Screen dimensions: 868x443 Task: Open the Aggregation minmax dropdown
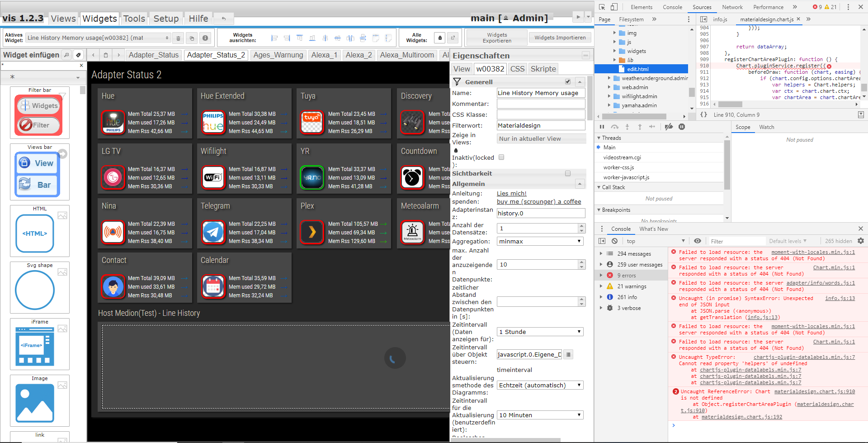pos(540,241)
